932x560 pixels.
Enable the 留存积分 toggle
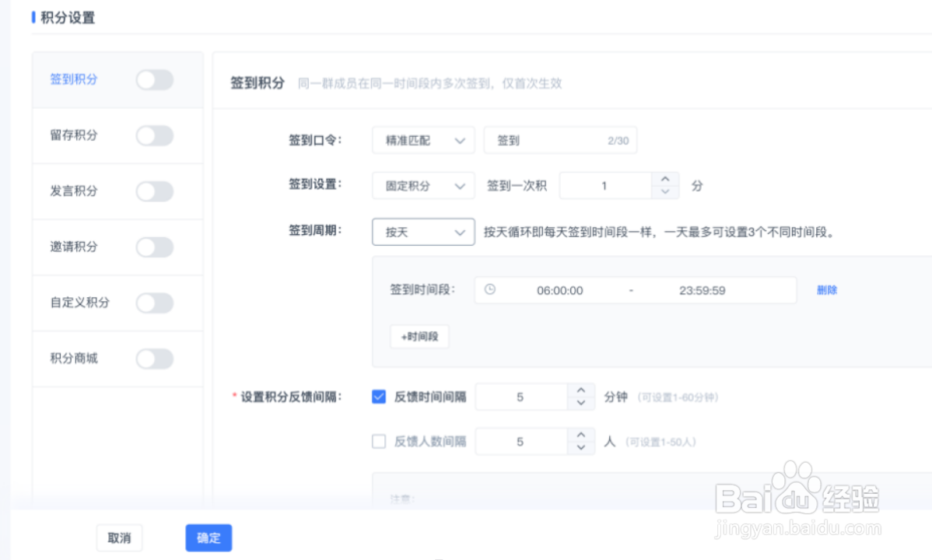pos(153,135)
